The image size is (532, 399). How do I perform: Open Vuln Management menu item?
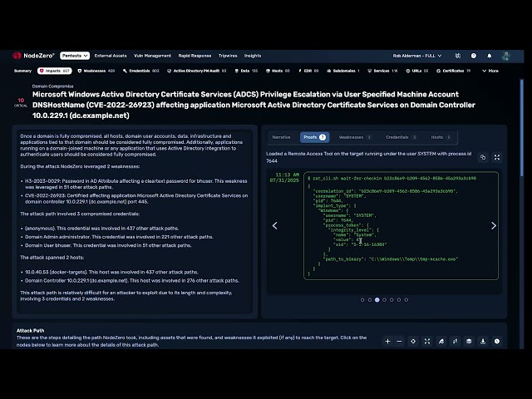click(152, 56)
